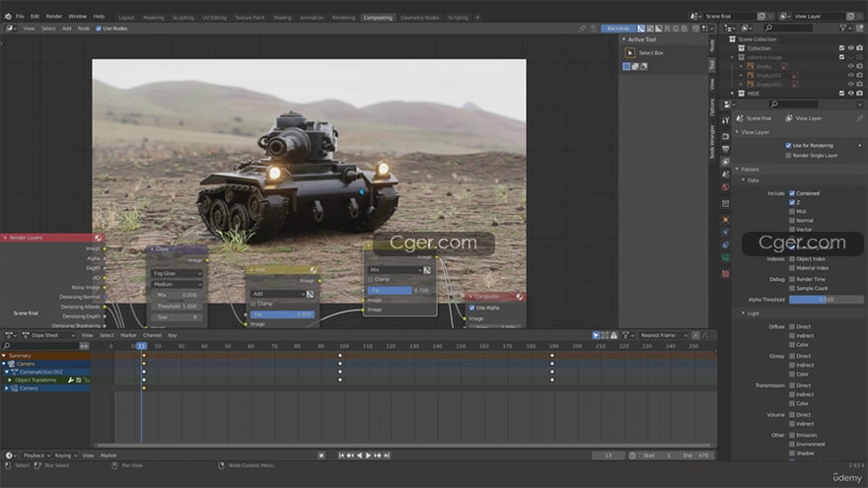Viewport: 868px width, 488px height.
Task: Select the Select Box tool icon
Action: pyautogui.click(x=628, y=52)
